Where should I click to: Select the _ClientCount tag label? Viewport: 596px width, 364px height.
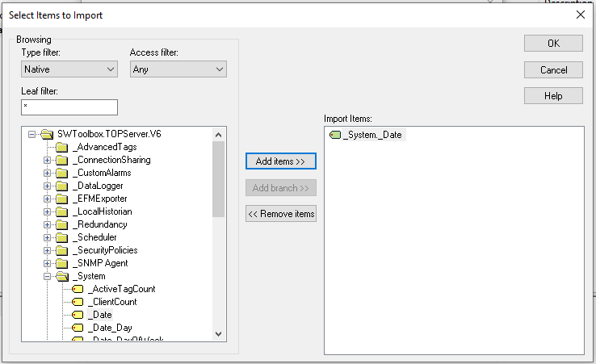(x=112, y=302)
